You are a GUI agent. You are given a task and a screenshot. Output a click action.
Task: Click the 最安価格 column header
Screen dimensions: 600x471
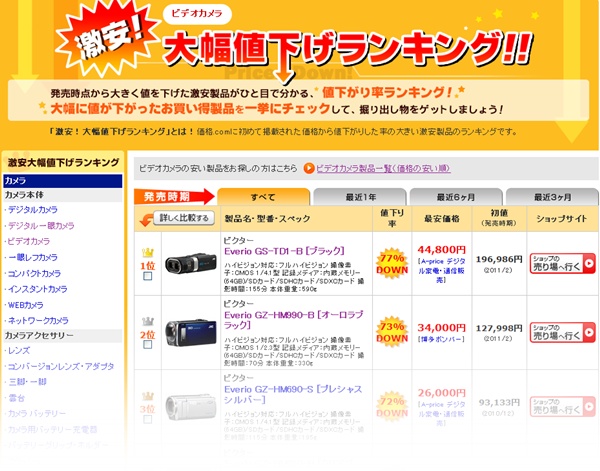click(442, 219)
